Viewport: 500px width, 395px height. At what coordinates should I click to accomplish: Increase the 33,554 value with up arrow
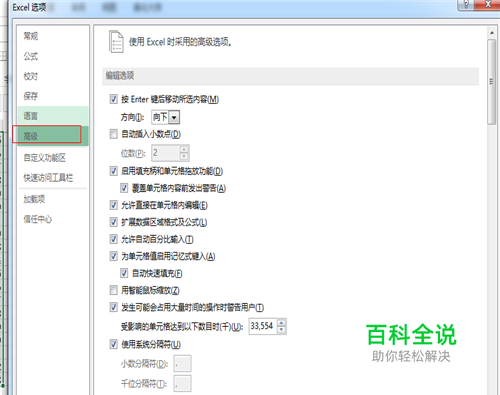pos(282,322)
